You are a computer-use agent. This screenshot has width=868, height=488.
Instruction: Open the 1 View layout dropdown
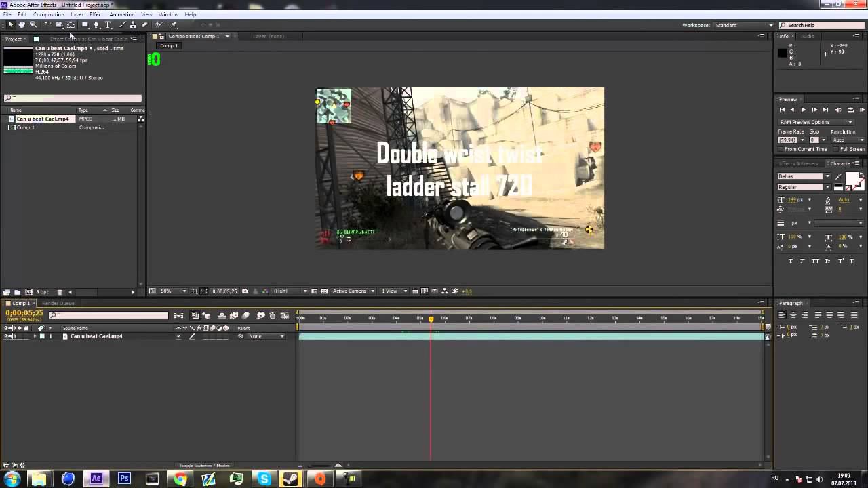coord(395,291)
